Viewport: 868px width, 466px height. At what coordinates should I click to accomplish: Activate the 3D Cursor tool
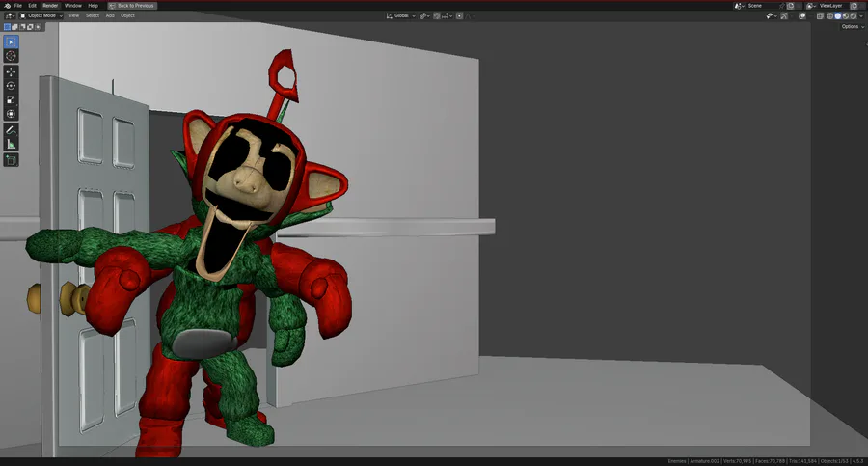11,56
